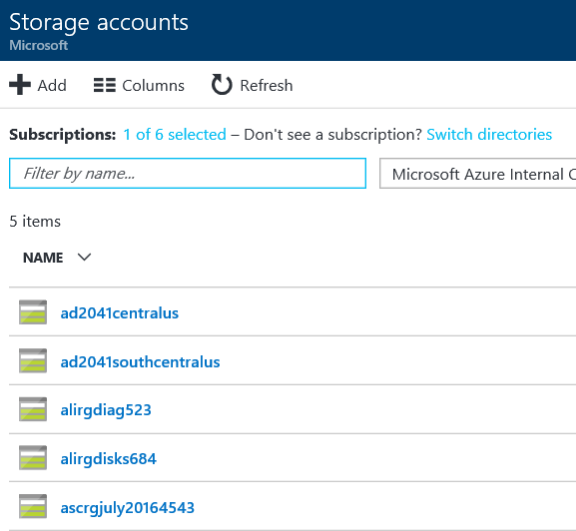The image size is (576, 531).
Task: Focus the Filter by name field
Action: pos(188,173)
